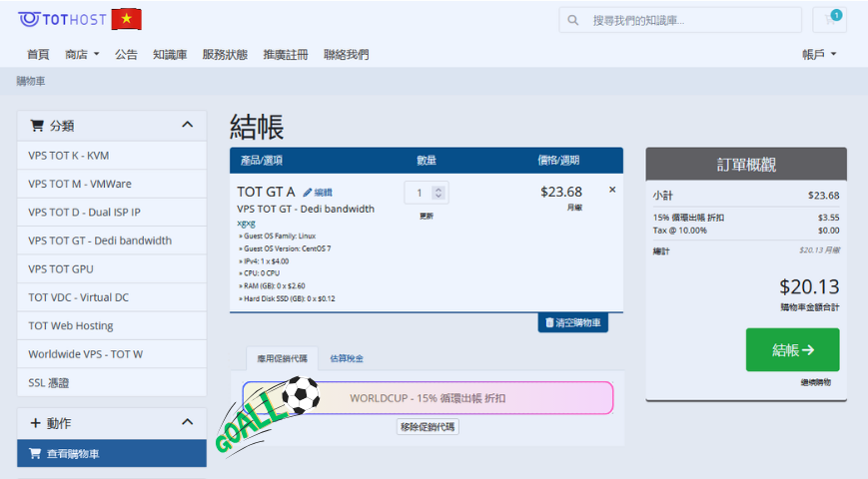
Task: Collapse the 動作 actions panel
Action: [187, 422]
